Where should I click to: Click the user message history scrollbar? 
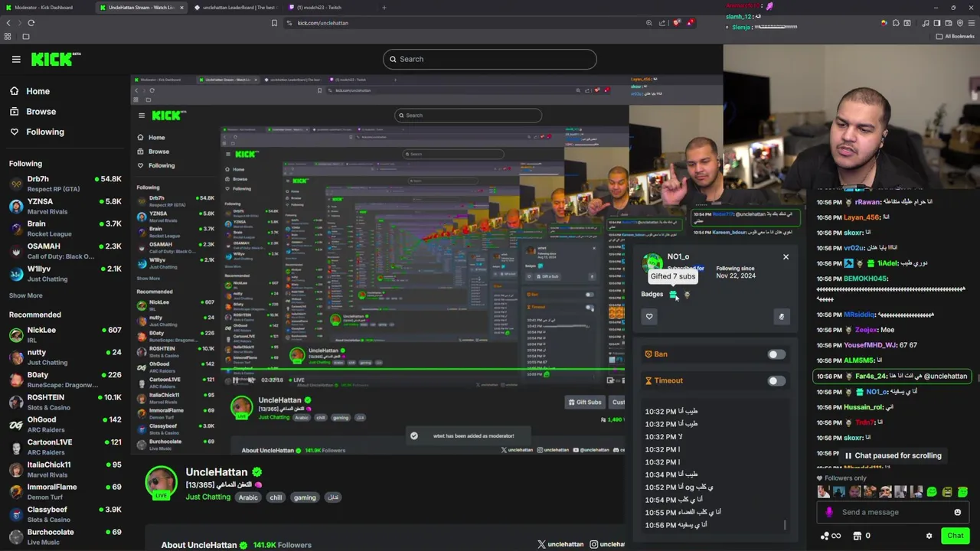pos(785,525)
